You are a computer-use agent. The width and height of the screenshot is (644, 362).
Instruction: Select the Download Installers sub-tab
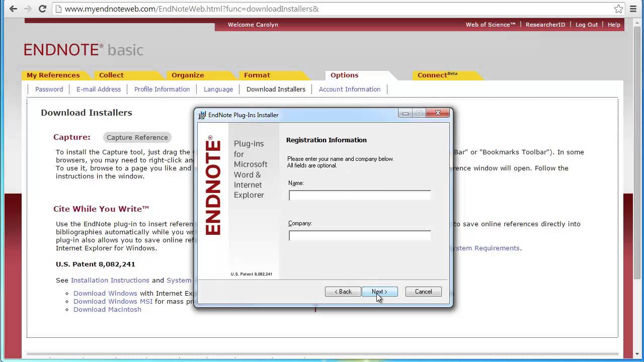(276, 89)
